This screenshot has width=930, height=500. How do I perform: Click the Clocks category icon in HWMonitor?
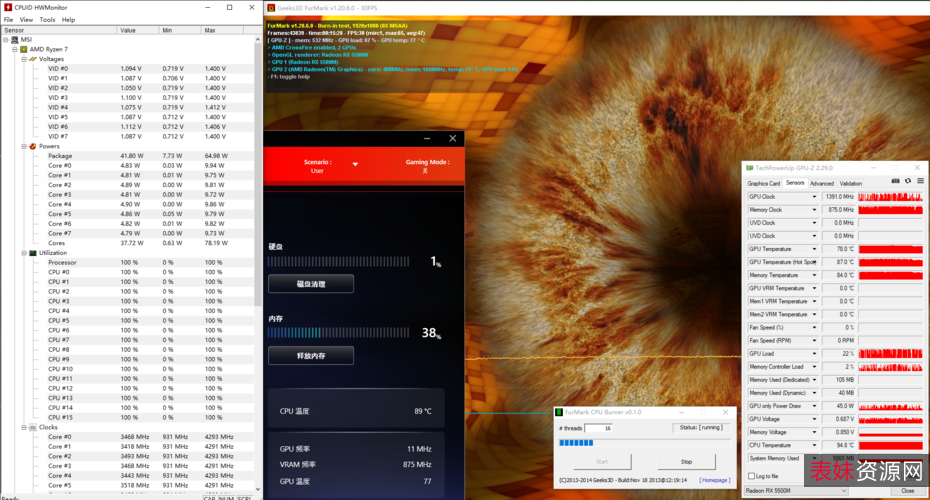click(x=33, y=427)
